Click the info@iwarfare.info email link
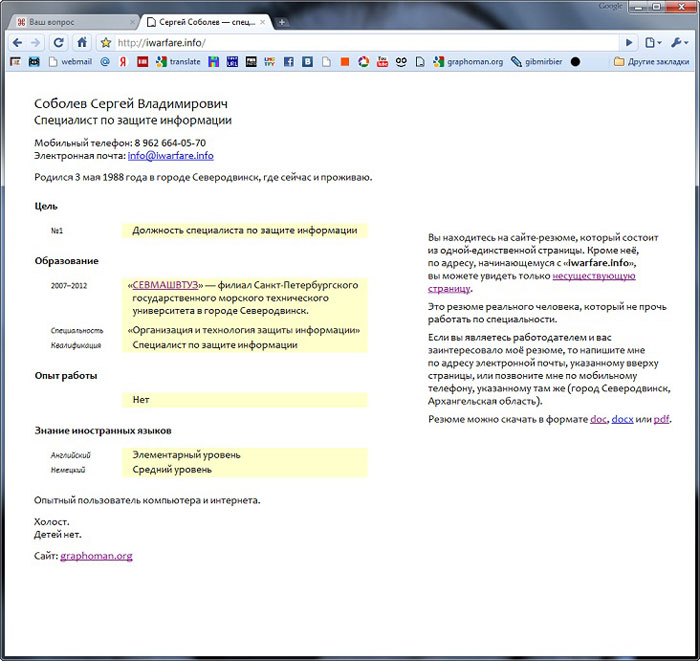Image resolution: width=700 pixels, height=661 pixels. pyautogui.click(x=170, y=156)
